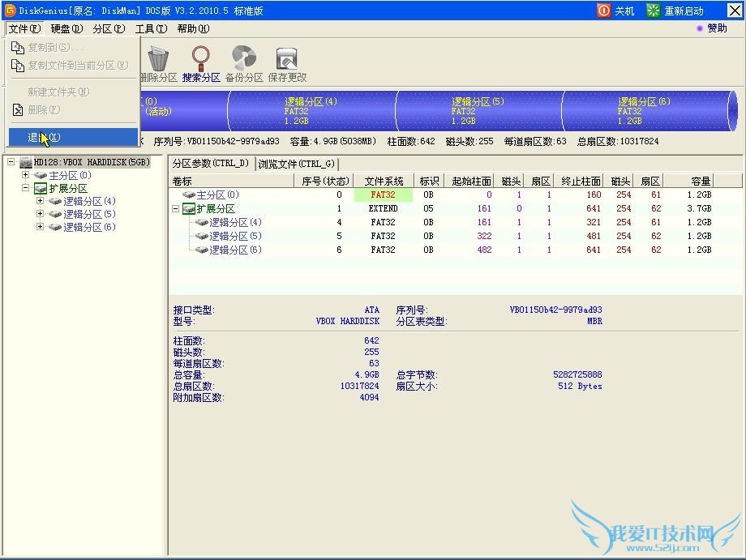Select 逻辑分区(6) segment in the disk bar

coord(644,111)
